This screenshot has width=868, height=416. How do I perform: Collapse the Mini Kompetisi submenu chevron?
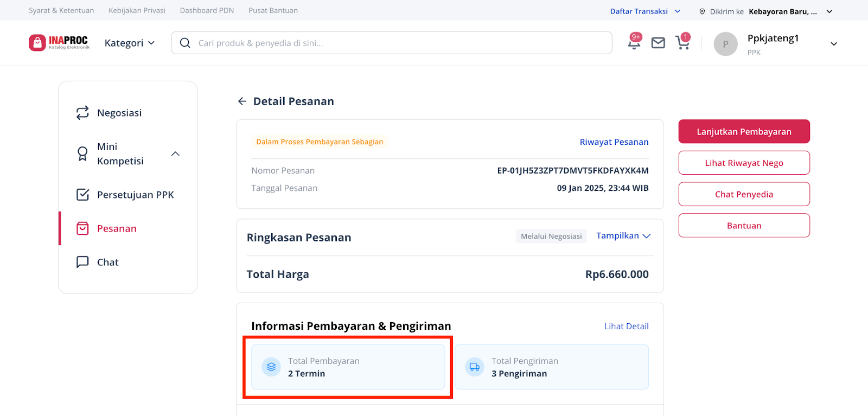175,154
